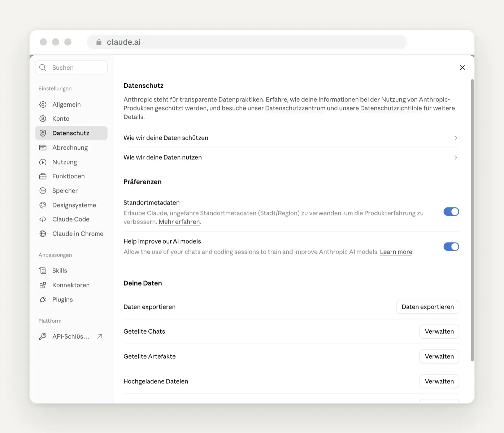
Task: Turn off Help improve our AI models
Action: pos(451,246)
